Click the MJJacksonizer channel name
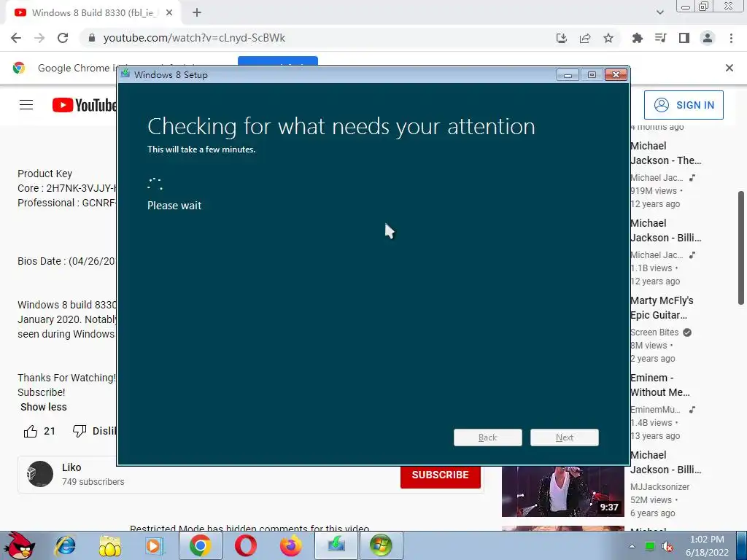The height and width of the screenshot is (560, 747). tap(659, 486)
